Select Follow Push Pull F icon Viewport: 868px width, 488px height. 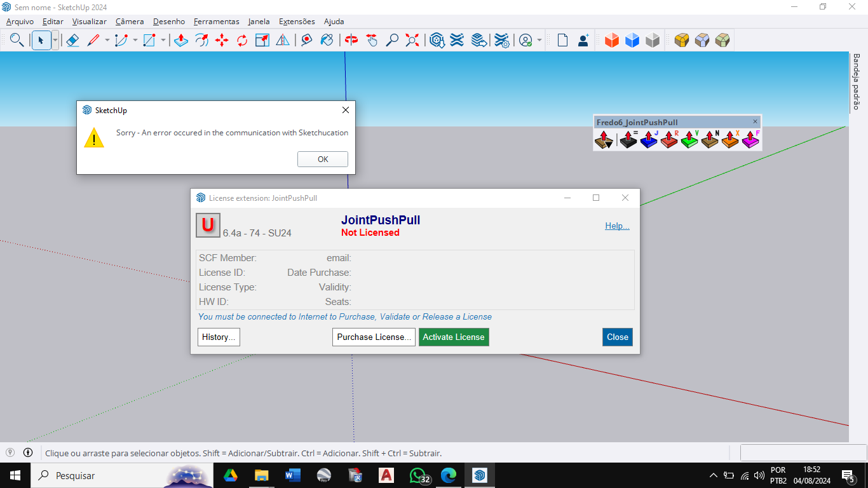click(750, 139)
